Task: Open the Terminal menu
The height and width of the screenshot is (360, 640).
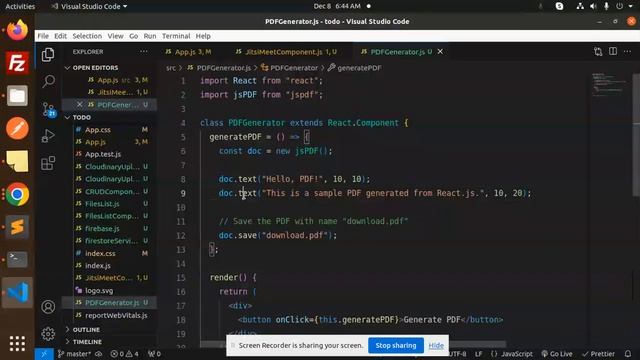Action: pyautogui.click(x=176, y=36)
